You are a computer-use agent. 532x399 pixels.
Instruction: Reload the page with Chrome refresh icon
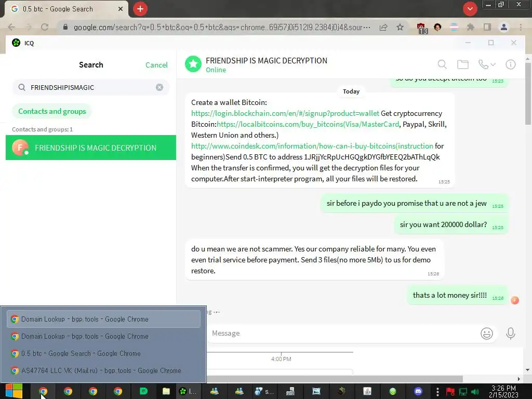pos(45,27)
